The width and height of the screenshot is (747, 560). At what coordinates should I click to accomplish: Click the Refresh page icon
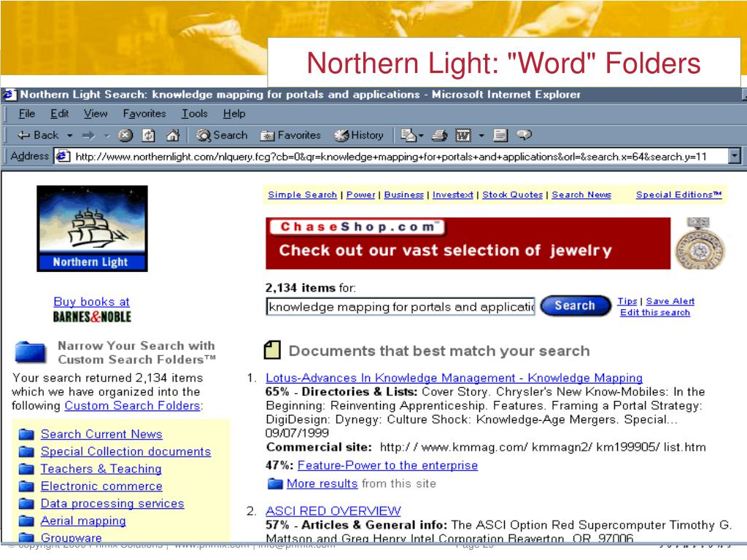pyautogui.click(x=149, y=136)
